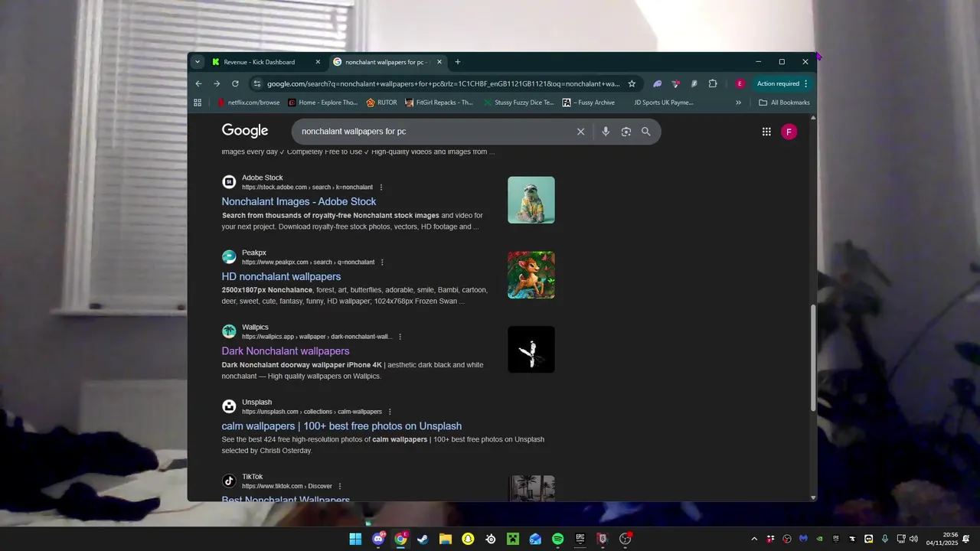Launch Epic Games from the taskbar

pos(580,539)
